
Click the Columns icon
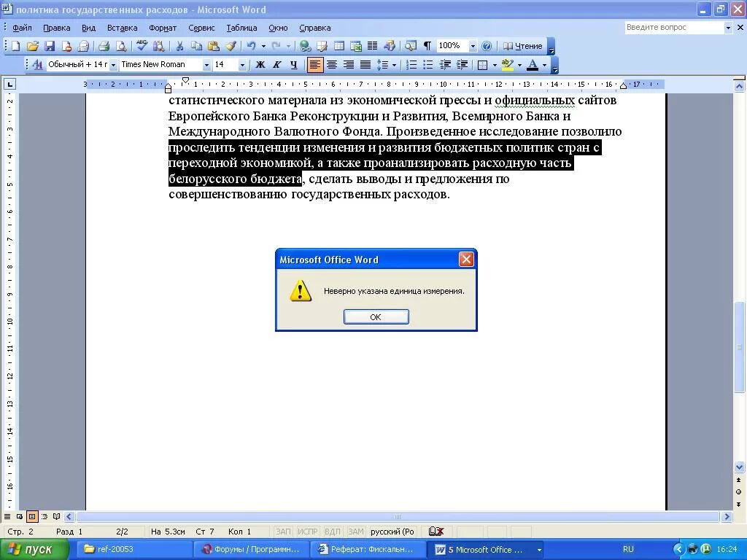pos(373,46)
